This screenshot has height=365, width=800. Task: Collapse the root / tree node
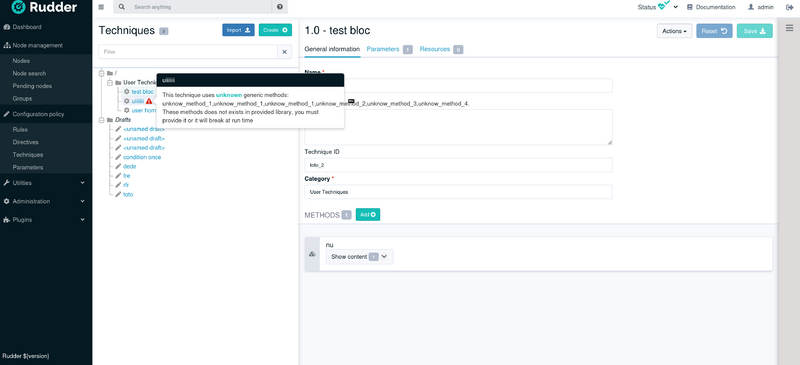click(x=102, y=74)
